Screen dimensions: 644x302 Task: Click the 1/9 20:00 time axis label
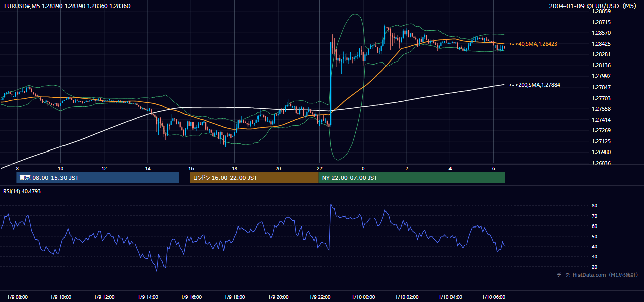[x=278, y=297]
